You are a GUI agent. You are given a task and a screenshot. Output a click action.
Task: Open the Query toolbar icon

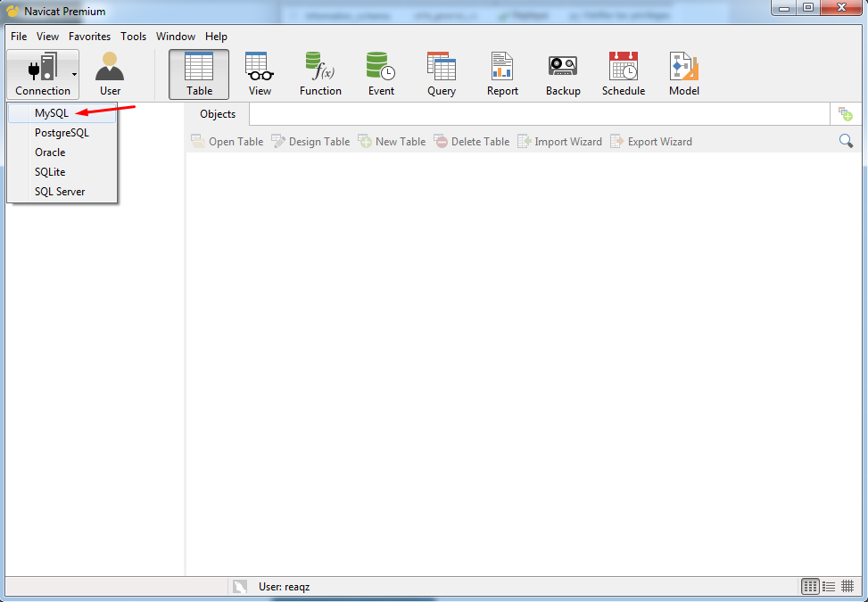442,74
